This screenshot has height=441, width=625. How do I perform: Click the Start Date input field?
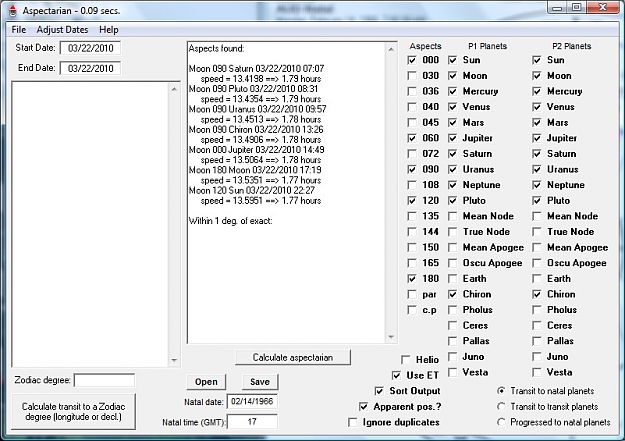(x=90, y=48)
